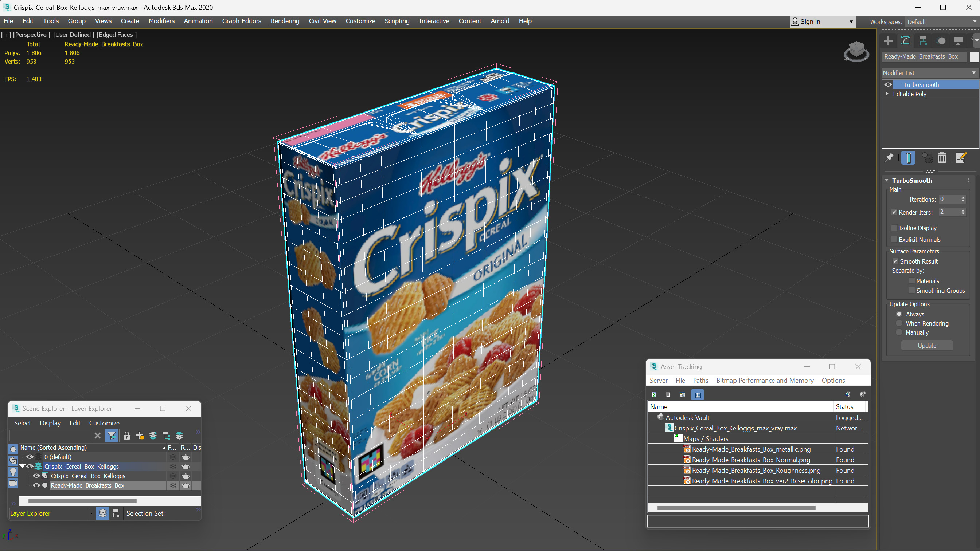Open the [Perspective] viewport label menu

[32, 35]
